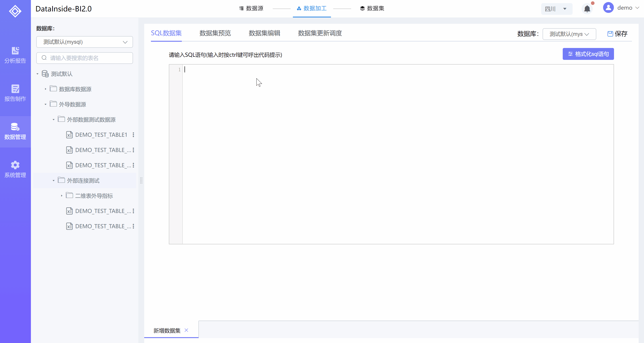The width and height of the screenshot is (644, 343).
Task: Open the top-right 测试默认(mys database dropdown
Action: [x=569, y=34]
